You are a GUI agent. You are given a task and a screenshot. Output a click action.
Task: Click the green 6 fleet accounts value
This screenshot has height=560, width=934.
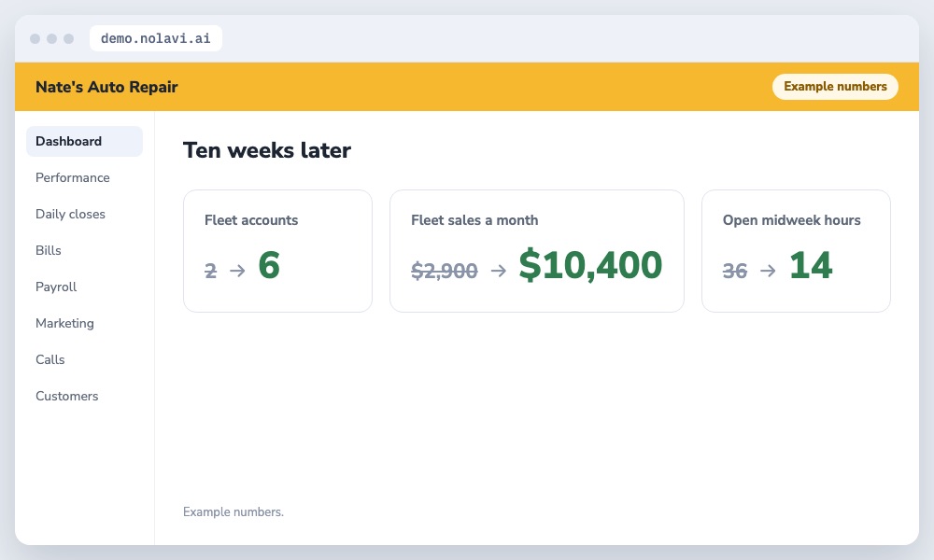point(269,265)
